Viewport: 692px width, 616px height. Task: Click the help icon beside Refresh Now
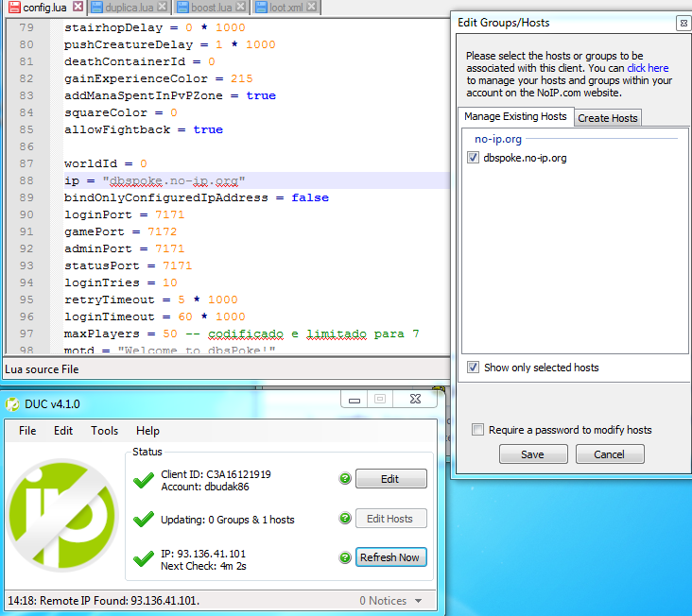(345, 557)
